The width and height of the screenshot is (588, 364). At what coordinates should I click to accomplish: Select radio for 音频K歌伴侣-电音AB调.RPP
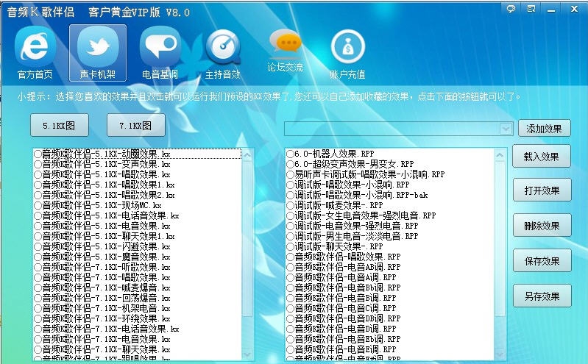pyautogui.click(x=290, y=267)
